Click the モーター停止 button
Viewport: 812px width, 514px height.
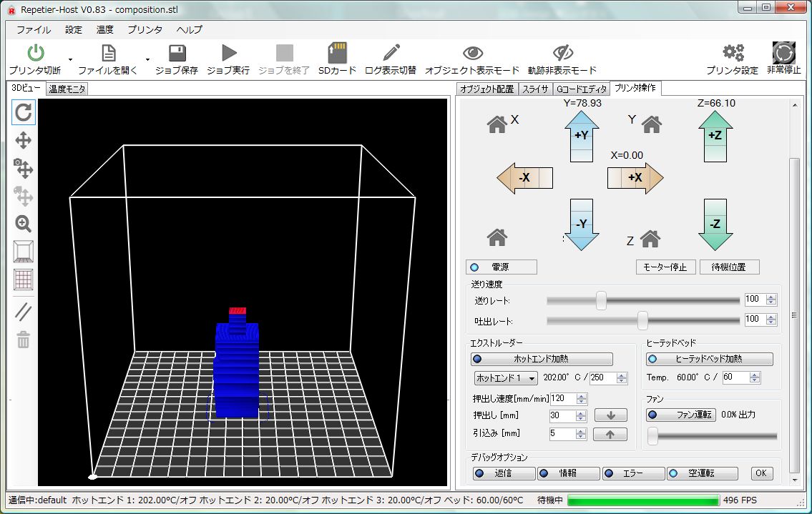click(665, 267)
